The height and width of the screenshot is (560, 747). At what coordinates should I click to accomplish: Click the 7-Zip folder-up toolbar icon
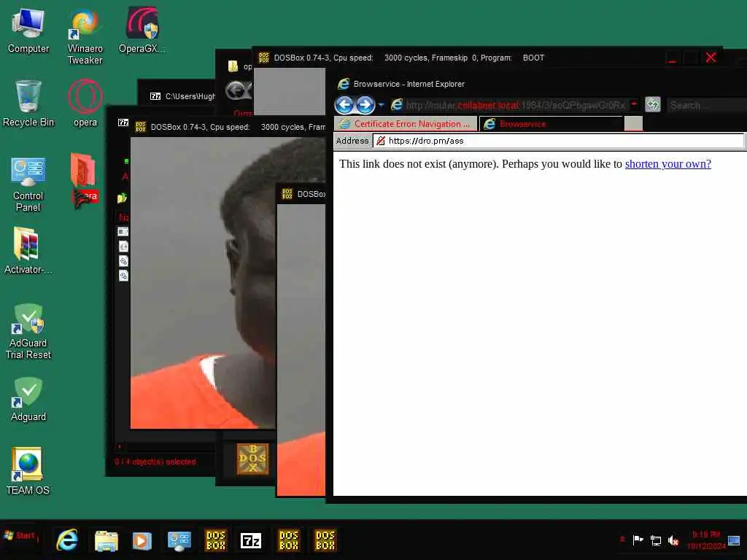[x=122, y=198]
